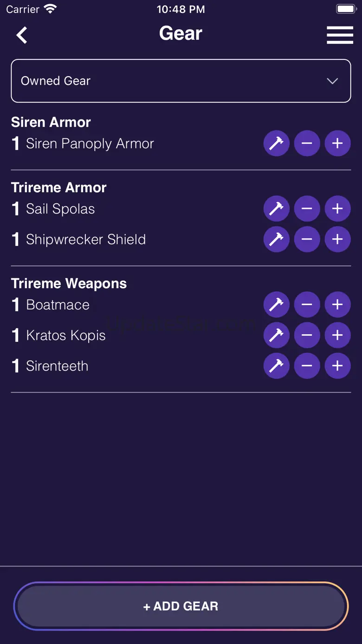The image size is (362, 644).
Task: Decrease Siren Panoply Armor quantity
Action: click(x=307, y=143)
